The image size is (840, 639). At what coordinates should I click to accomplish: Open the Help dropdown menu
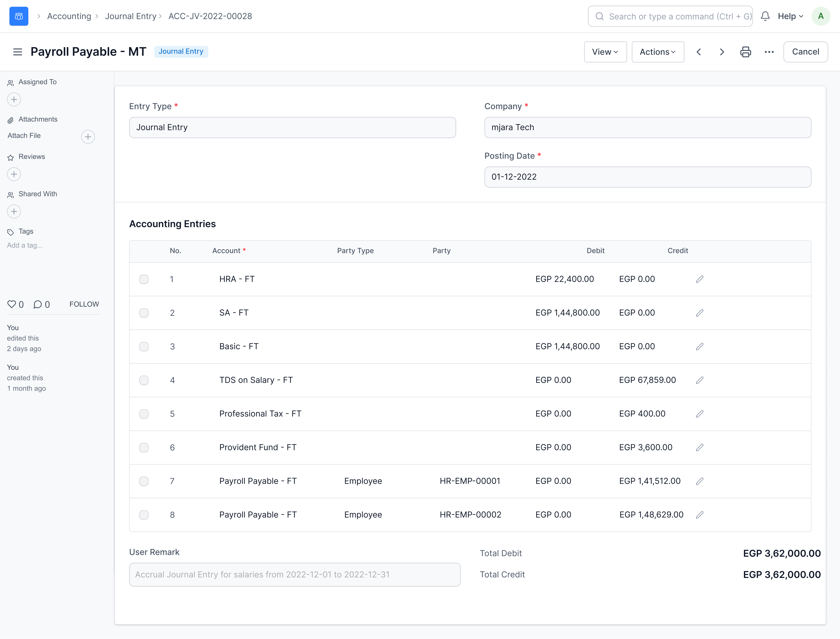tap(790, 16)
